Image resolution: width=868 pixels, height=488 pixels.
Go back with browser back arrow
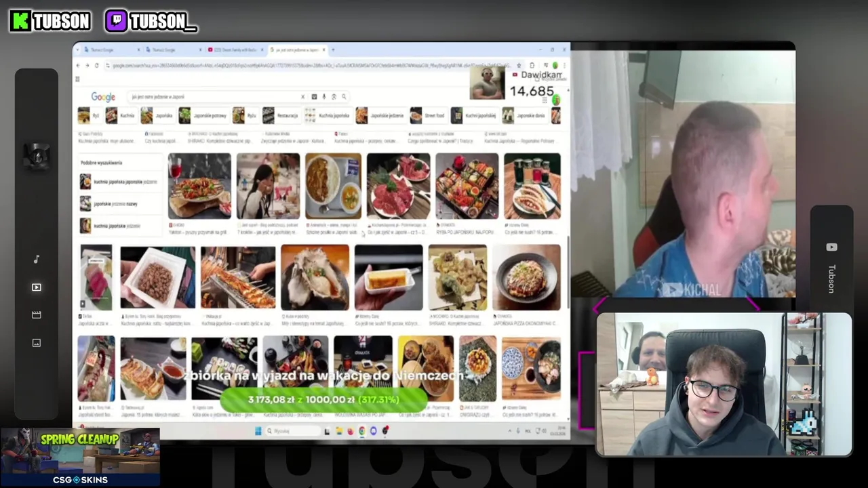pos(78,65)
